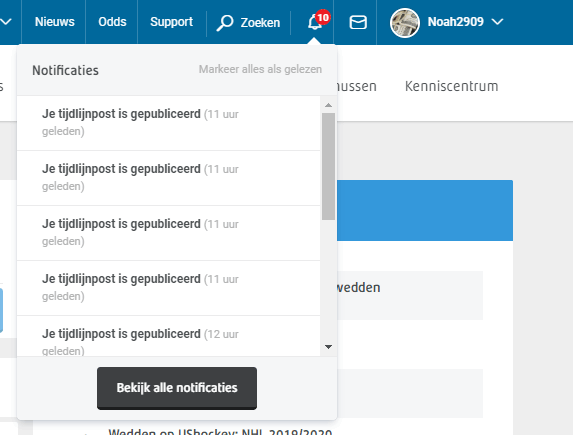Click the Zoeken search label
The height and width of the screenshot is (435, 573).
click(x=260, y=23)
